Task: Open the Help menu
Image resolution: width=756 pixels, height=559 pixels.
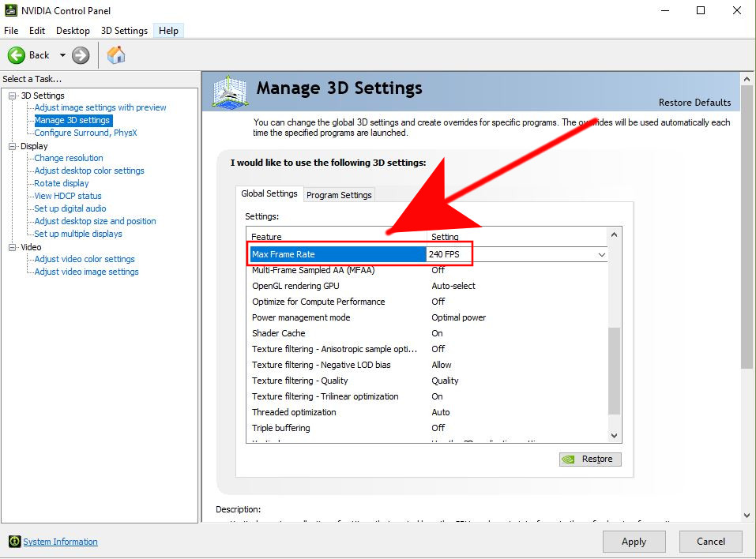Action: coord(169,30)
